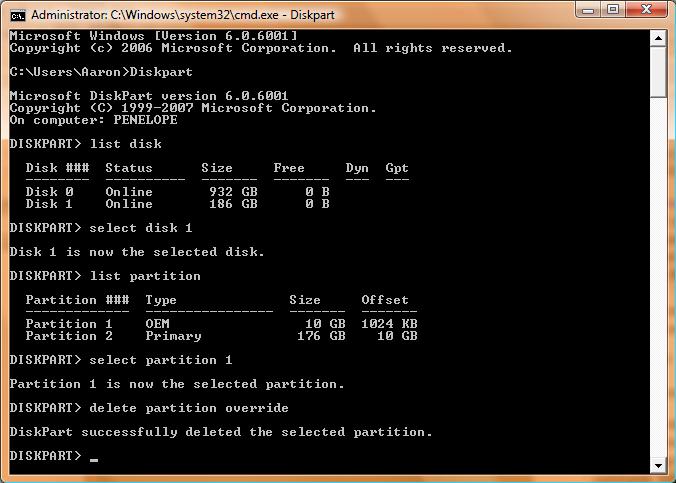
Task: Click 'DiskPart successfully deleted the selected partition.'
Action: (x=221, y=432)
